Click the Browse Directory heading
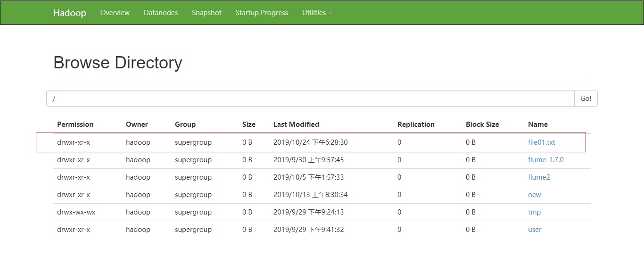 coord(118,63)
